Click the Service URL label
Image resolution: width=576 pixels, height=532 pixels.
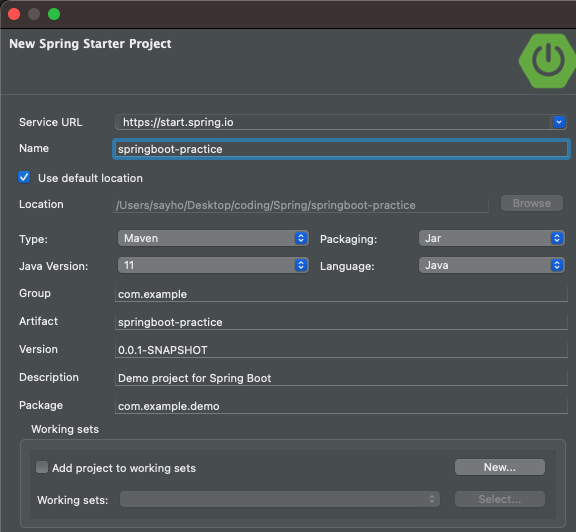click(51, 122)
